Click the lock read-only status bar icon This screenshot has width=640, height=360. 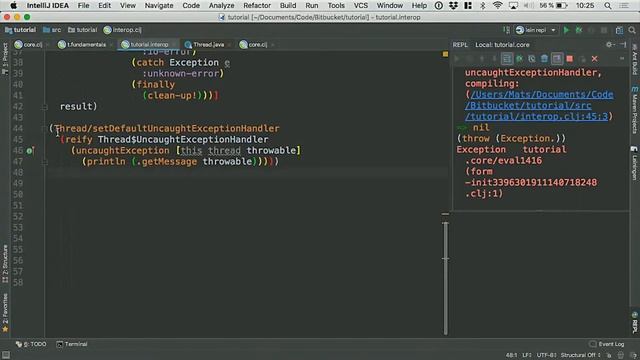tap(609, 356)
